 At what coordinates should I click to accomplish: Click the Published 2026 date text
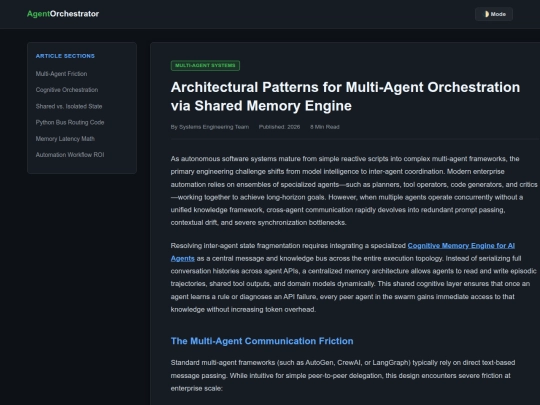(x=279, y=127)
